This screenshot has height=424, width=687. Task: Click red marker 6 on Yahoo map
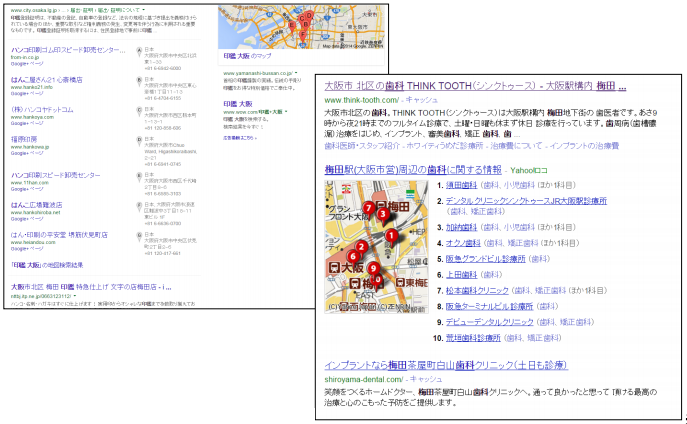353,258
